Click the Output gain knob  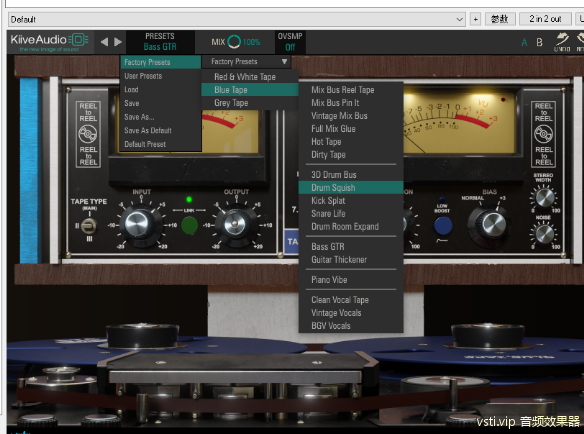click(x=236, y=224)
